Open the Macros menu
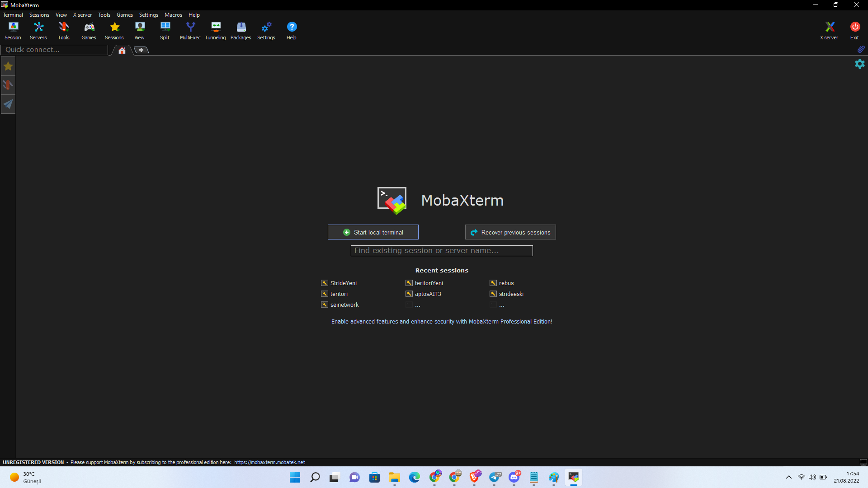The height and width of the screenshot is (488, 868). pos(173,14)
